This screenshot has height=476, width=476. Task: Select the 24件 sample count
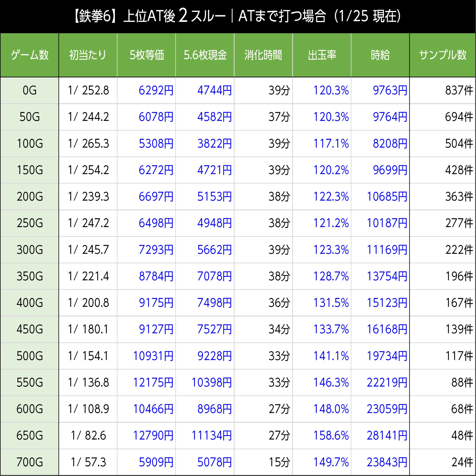pyautogui.click(x=462, y=462)
